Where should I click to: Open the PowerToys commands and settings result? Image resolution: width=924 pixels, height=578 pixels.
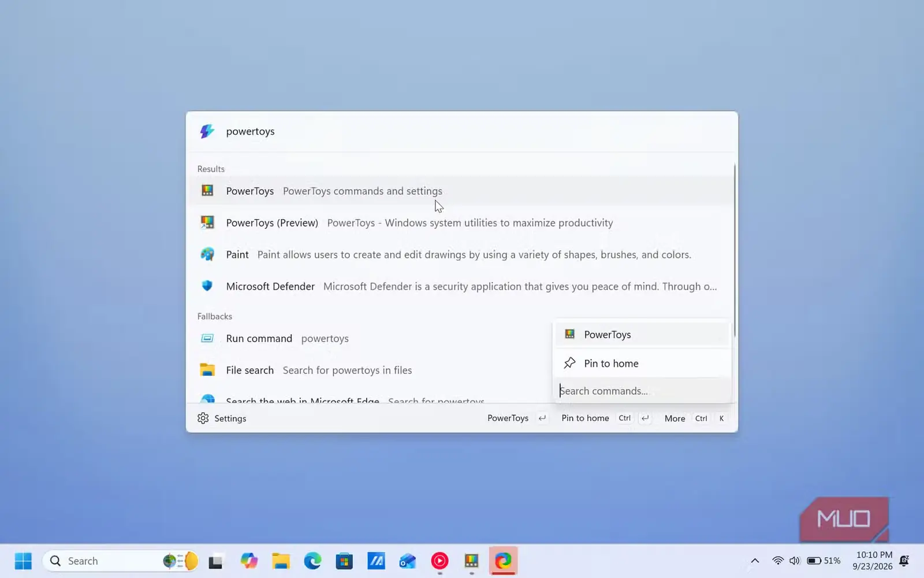460,191
